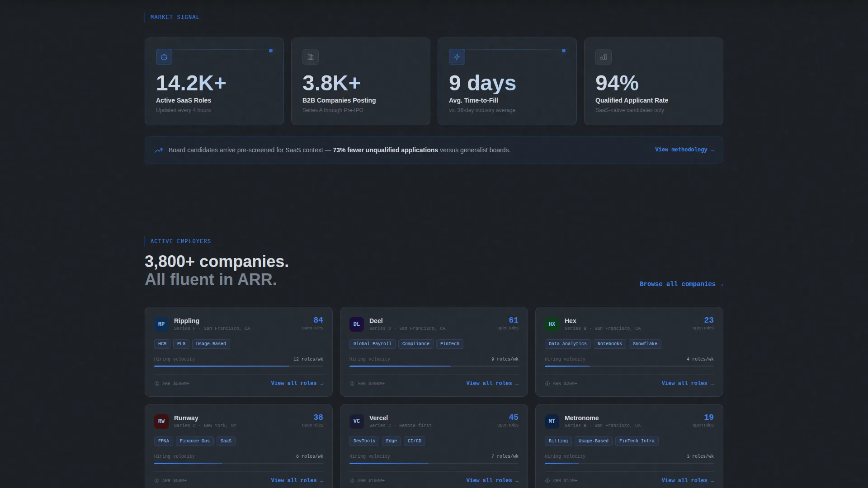Click '73% fewer unqualified applications' text
The image size is (868, 488).
(386, 150)
